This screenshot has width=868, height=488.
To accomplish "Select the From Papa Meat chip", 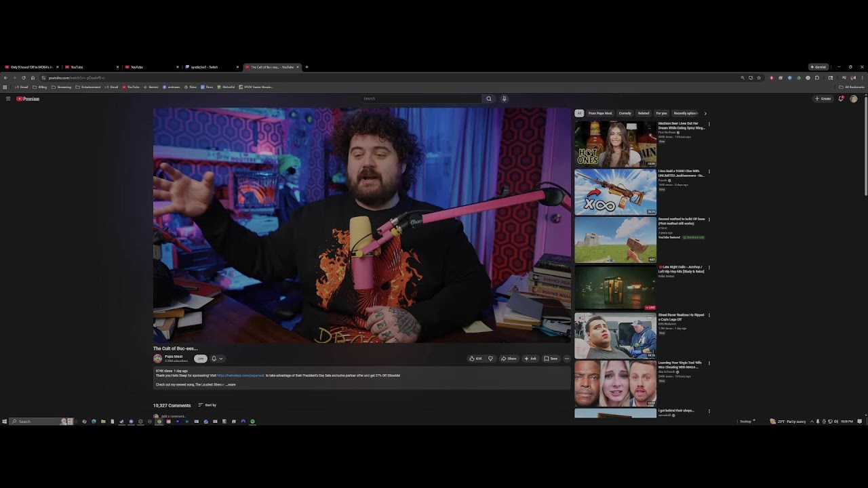I will point(600,113).
